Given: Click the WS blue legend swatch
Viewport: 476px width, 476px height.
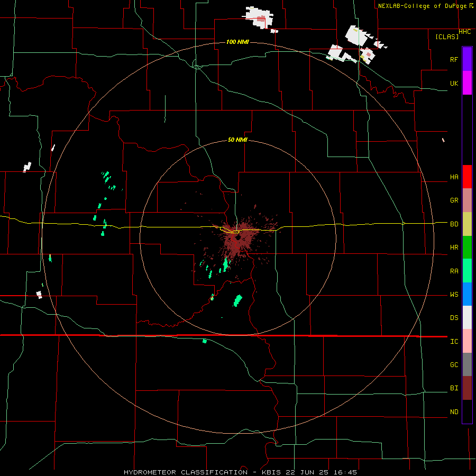Looking at the screenshot, I should pyautogui.click(x=467, y=294).
